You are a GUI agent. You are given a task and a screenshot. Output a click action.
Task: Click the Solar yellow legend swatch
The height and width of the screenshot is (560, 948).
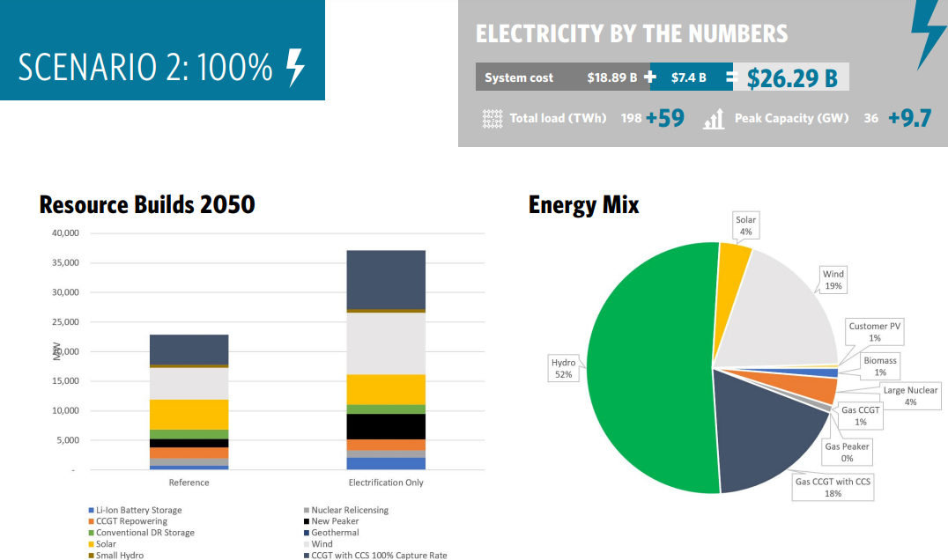[91, 544]
